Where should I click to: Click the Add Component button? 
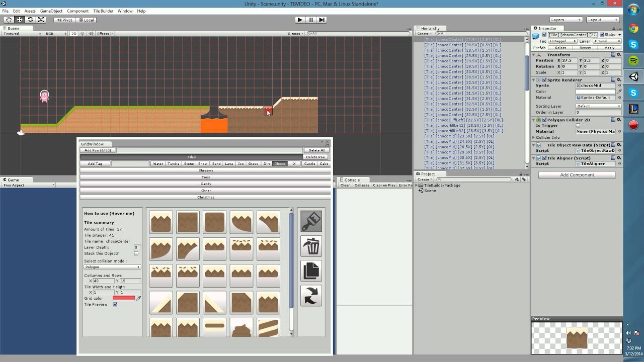click(577, 175)
